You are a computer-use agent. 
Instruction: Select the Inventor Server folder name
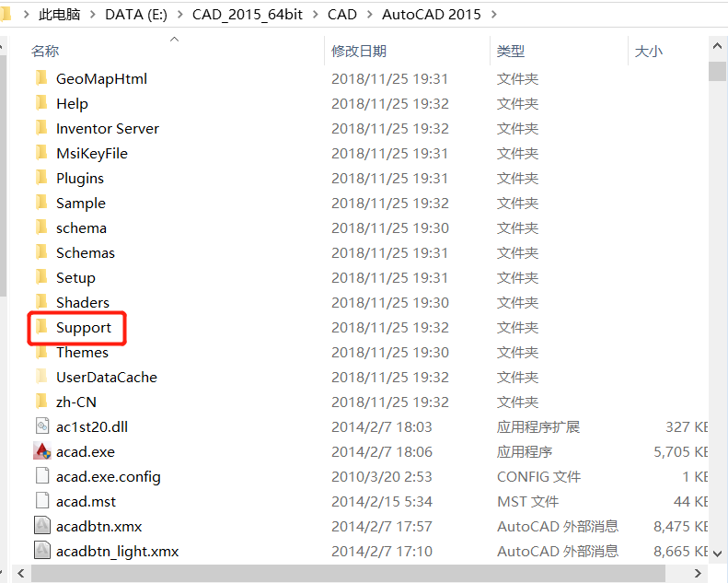(x=108, y=128)
